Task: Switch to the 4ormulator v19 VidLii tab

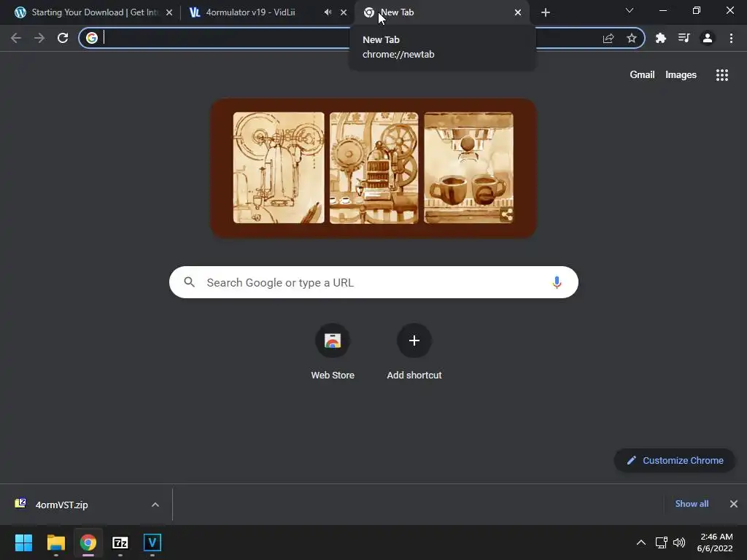Action: point(258,12)
